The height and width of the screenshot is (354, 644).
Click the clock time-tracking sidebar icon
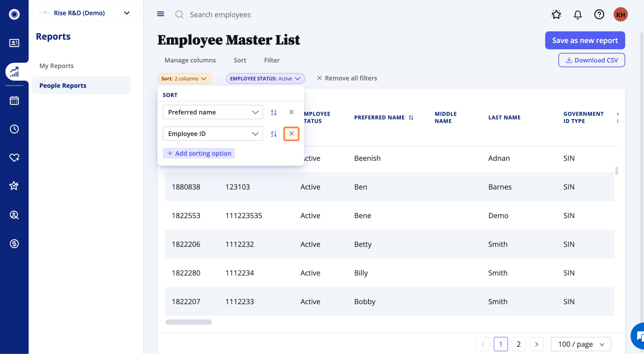[x=14, y=129]
